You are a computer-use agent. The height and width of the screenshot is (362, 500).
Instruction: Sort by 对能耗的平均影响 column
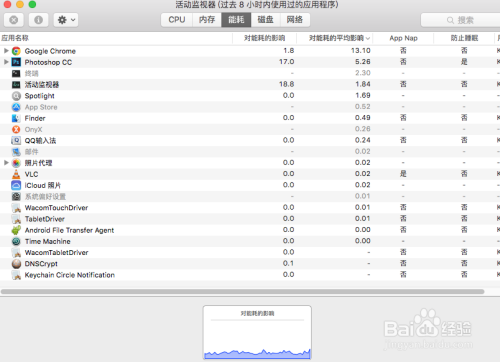click(336, 38)
